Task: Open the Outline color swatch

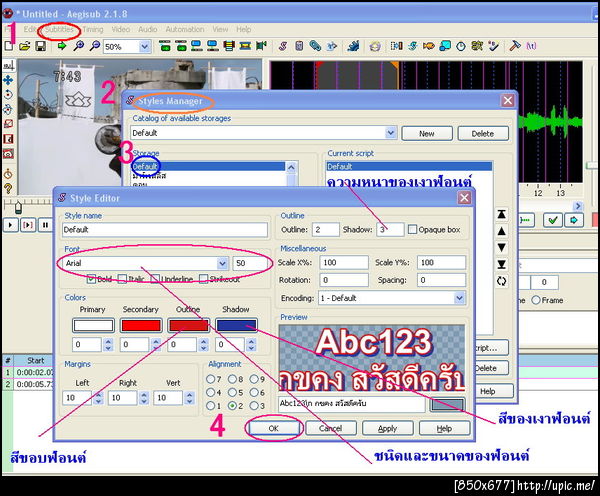Action: 189,326
